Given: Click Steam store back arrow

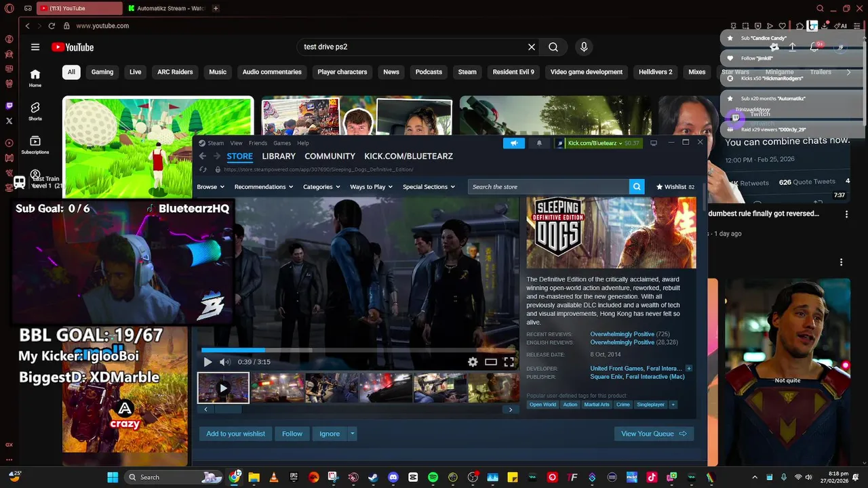Looking at the screenshot, I should coord(202,157).
